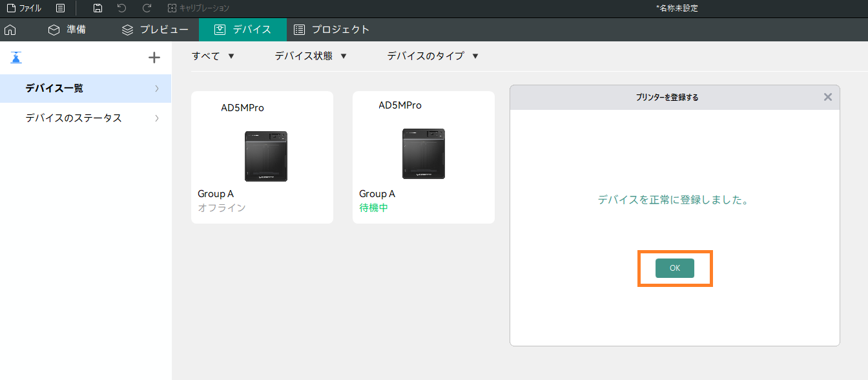
Task: Click the save disk icon
Action: pos(98,8)
